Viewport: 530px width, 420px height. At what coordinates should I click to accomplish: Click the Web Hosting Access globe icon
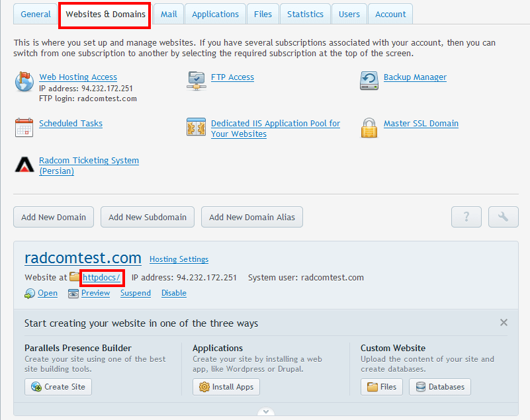click(24, 82)
